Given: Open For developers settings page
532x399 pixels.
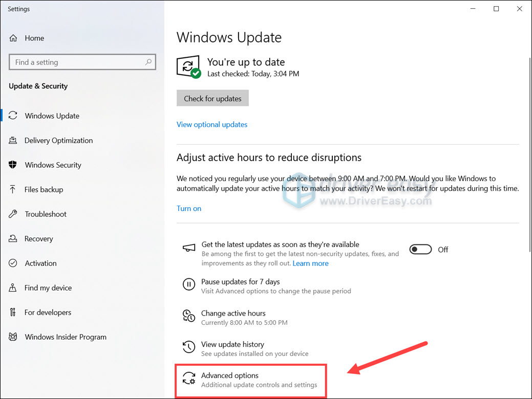Looking at the screenshot, I should tap(48, 313).
